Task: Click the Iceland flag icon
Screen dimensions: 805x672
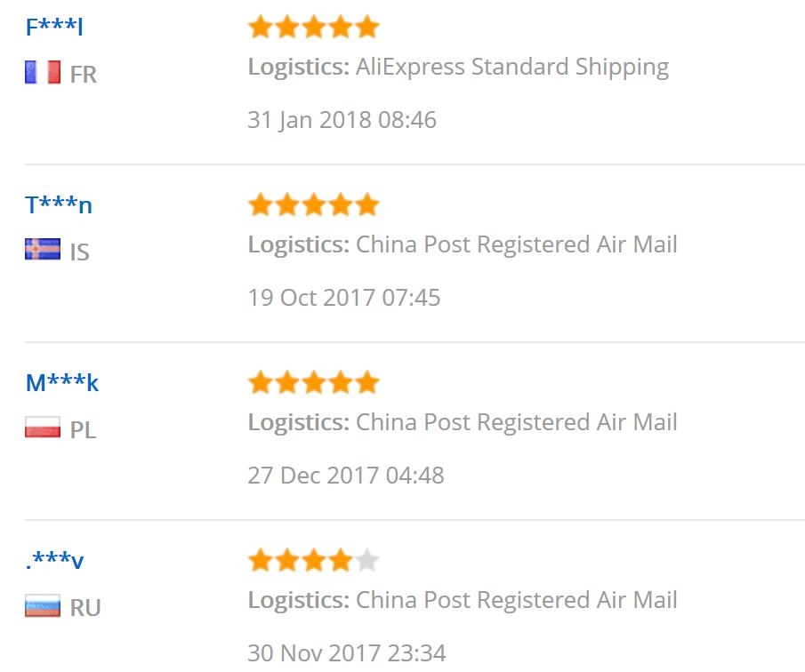Action: coord(43,249)
